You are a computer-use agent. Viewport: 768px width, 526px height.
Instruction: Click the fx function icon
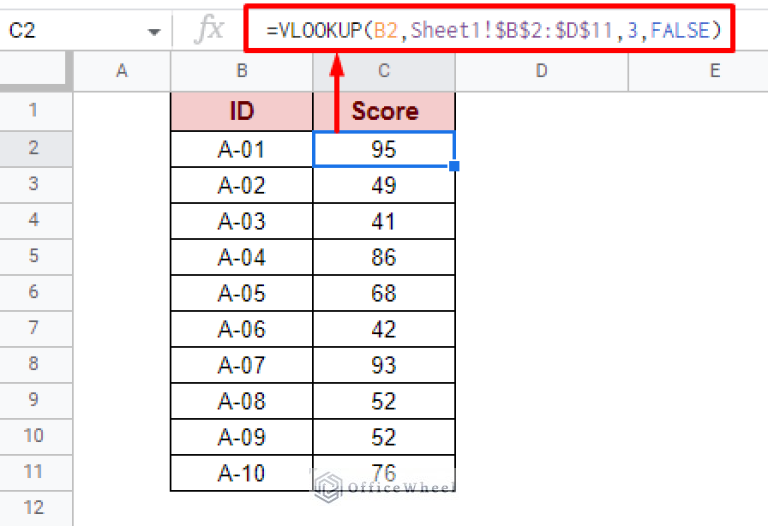point(209,31)
